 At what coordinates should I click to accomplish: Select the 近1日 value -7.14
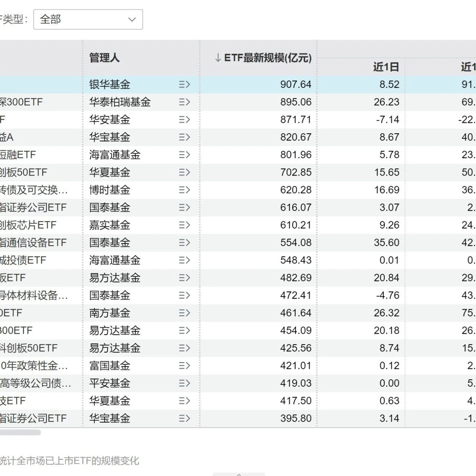click(387, 119)
